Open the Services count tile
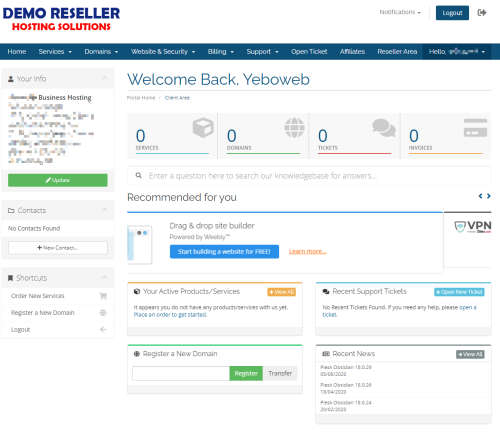The width and height of the screenshot is (500, 440). [172, 136]
